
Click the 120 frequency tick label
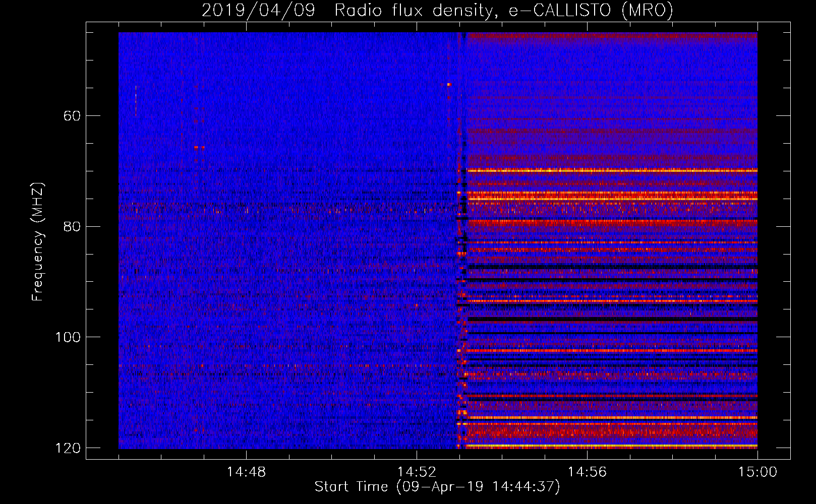tap(68, 448)
